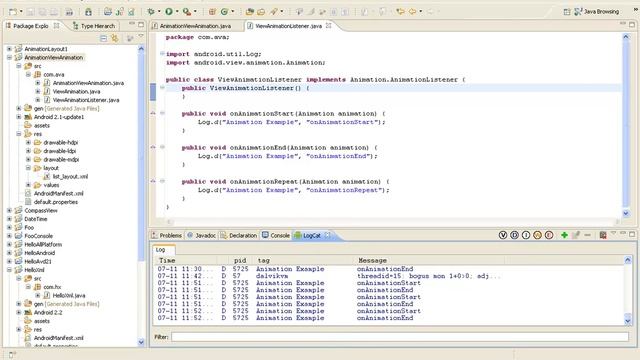Toggle LogCat Verbose (V) filter

[x=503, y=235]
